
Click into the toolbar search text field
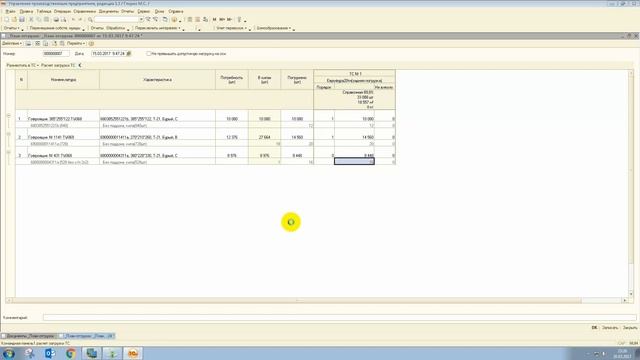[117, 20]
